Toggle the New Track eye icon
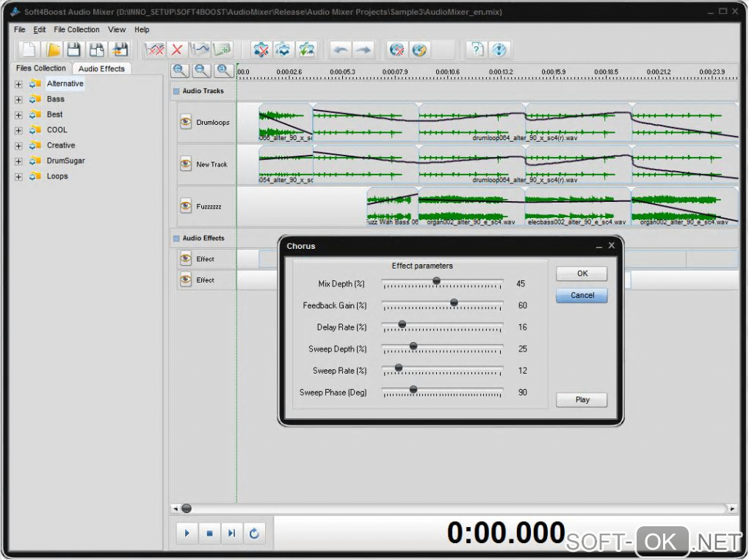Screen dimensions: 749x560 pos(186,164)
